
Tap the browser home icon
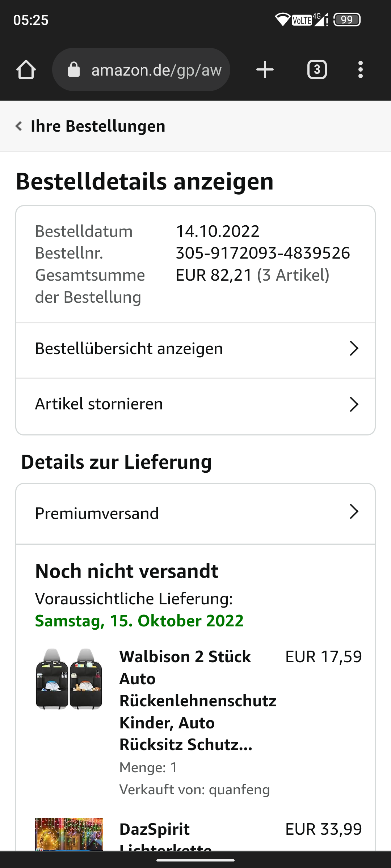point(26,69)
